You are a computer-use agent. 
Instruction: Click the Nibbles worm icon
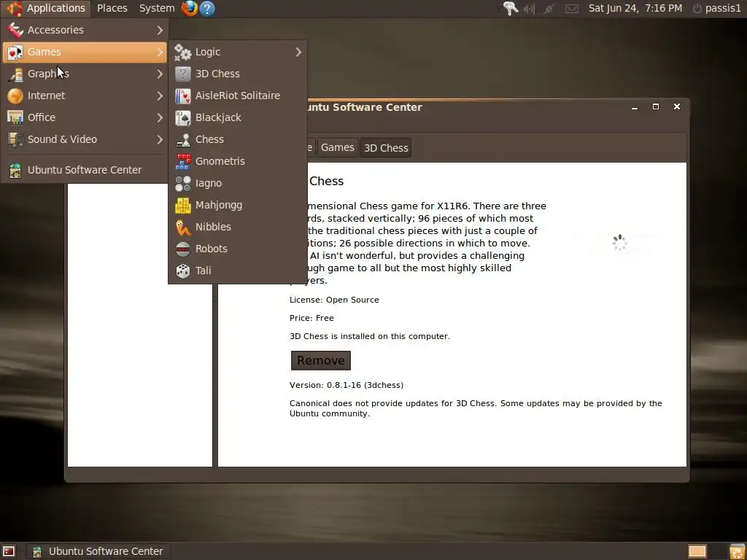click(x=183, y=227)
